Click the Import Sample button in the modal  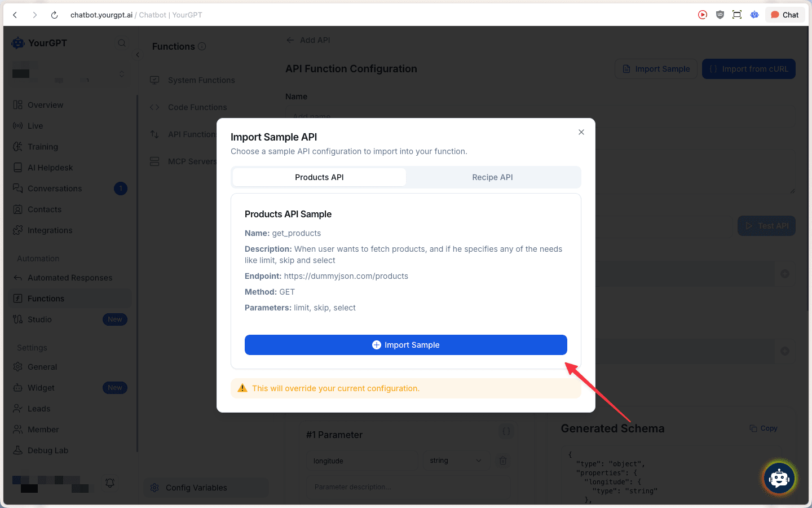[405, 344]
